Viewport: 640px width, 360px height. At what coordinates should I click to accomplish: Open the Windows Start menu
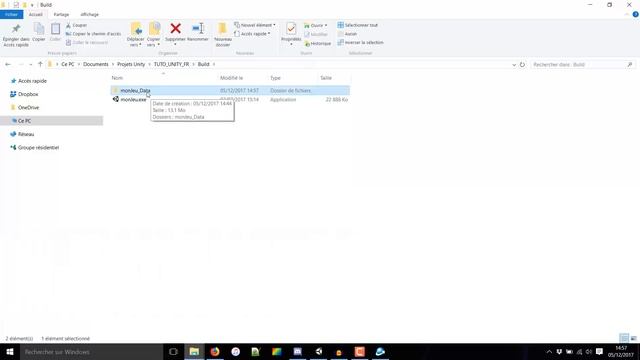coord(10,352)
